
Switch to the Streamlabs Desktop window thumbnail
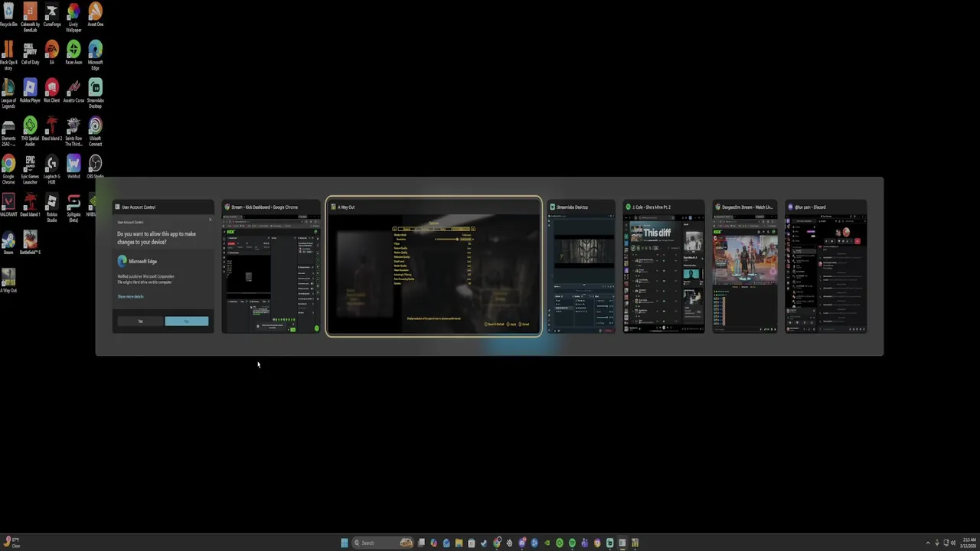click(x=581, y=266)
